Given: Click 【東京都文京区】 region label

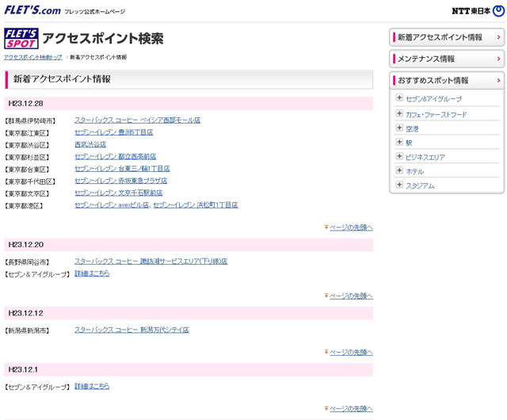Looking at the screenshot, I should tap(27, 194).
